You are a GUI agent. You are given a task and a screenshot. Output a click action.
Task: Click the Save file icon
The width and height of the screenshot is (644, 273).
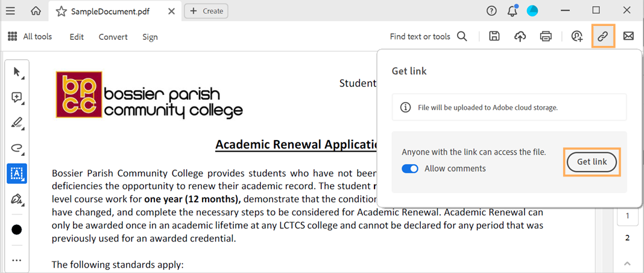point(494,37)
